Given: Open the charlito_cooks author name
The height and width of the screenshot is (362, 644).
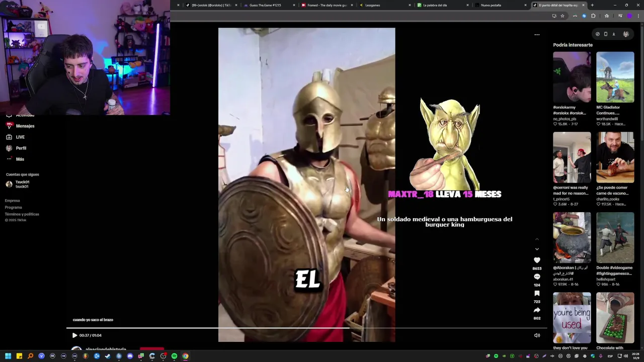Looking at the screenshot, I should point(609,199).
